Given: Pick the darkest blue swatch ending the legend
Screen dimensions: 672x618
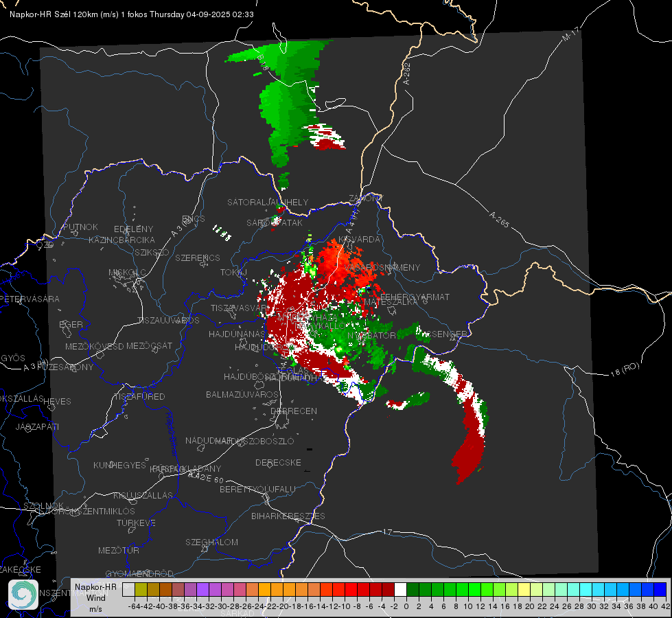Looking at the screenshot, I should [x=660, y=590].
